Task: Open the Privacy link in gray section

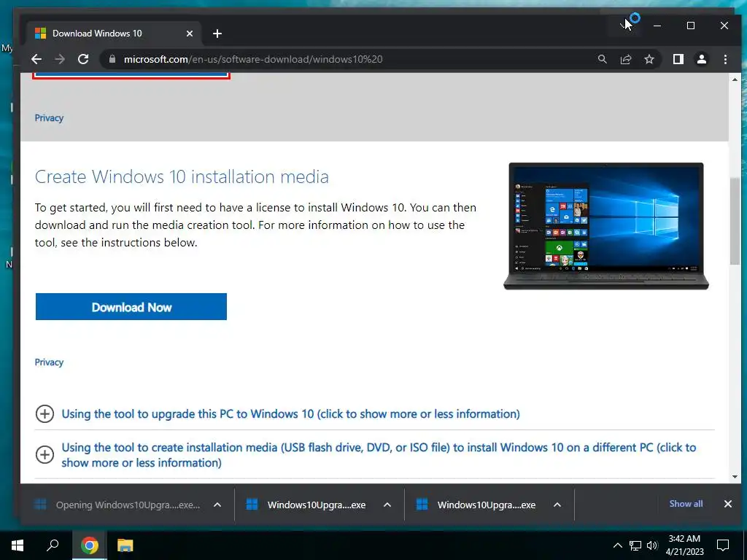Action: tap(49, 118)
